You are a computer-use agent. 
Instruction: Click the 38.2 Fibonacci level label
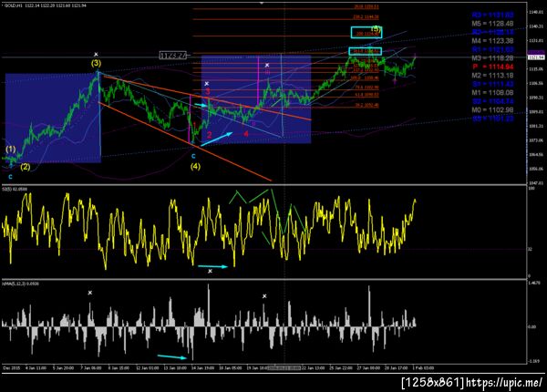point(367,105)
